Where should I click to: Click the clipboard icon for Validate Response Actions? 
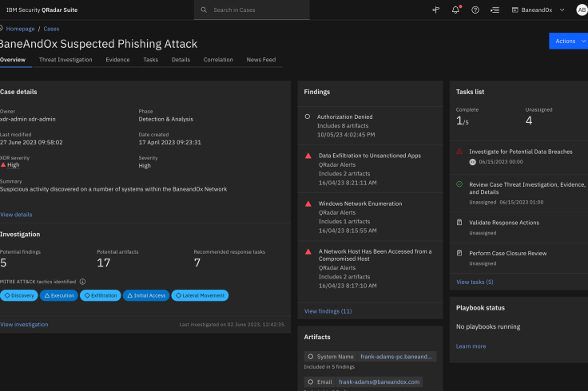[x=459, y=223]
